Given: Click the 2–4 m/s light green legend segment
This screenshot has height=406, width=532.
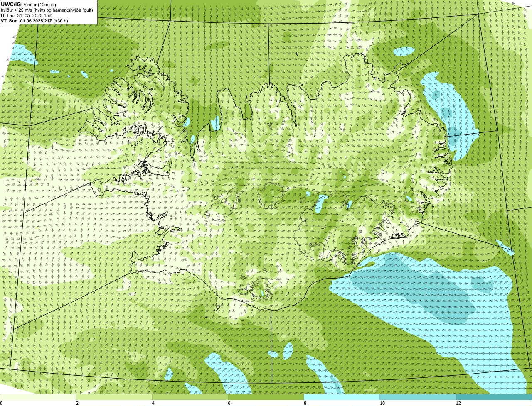Looking at the screenshot, I should point(114,397).
